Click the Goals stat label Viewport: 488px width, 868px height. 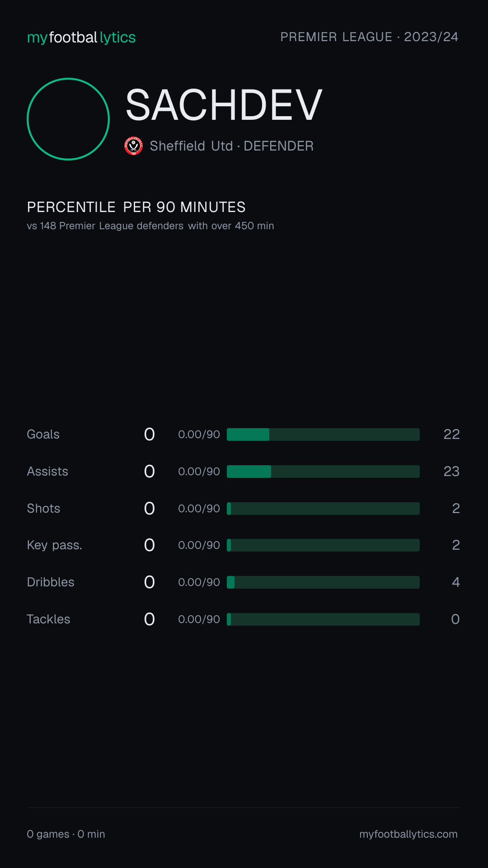pos(43,434)
